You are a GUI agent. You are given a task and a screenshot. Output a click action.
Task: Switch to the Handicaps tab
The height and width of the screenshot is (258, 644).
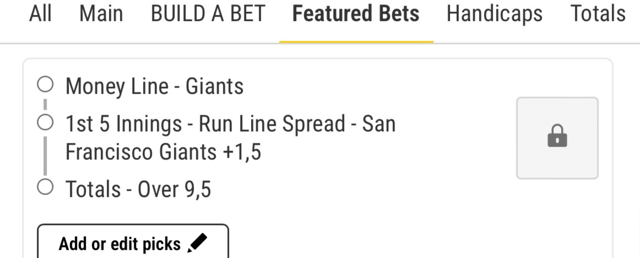495,14
